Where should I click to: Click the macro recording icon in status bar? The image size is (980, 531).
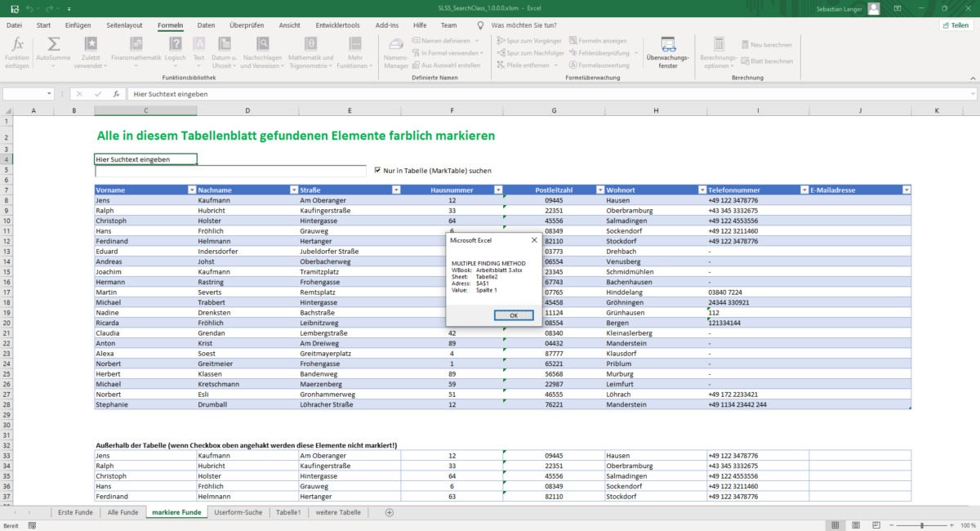click(32, 525)
